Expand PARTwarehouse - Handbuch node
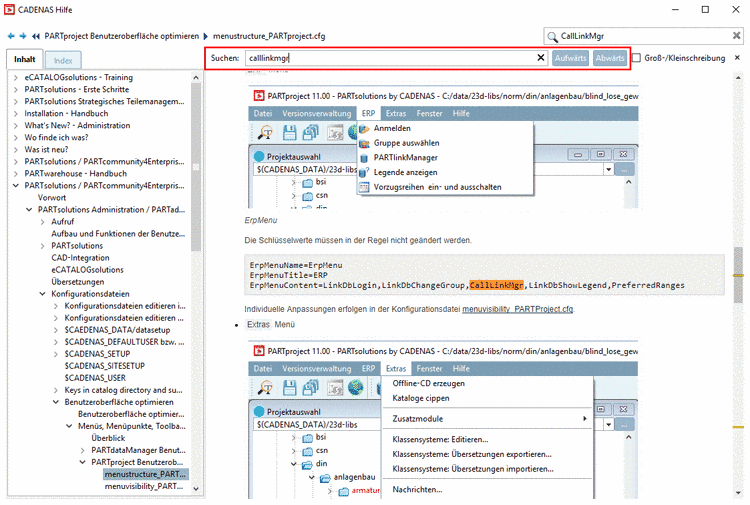This screenshot has height=505, width=750. coord(16,174)
